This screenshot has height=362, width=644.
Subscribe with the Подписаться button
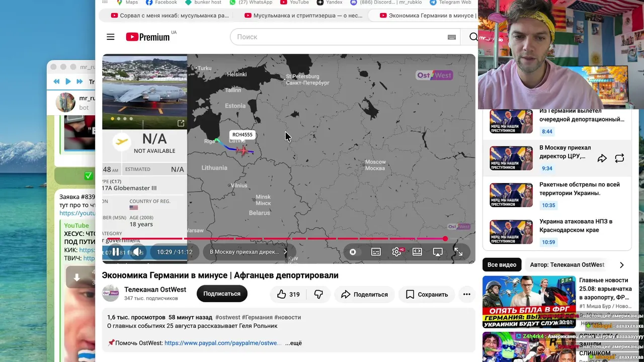pos(222,294)
